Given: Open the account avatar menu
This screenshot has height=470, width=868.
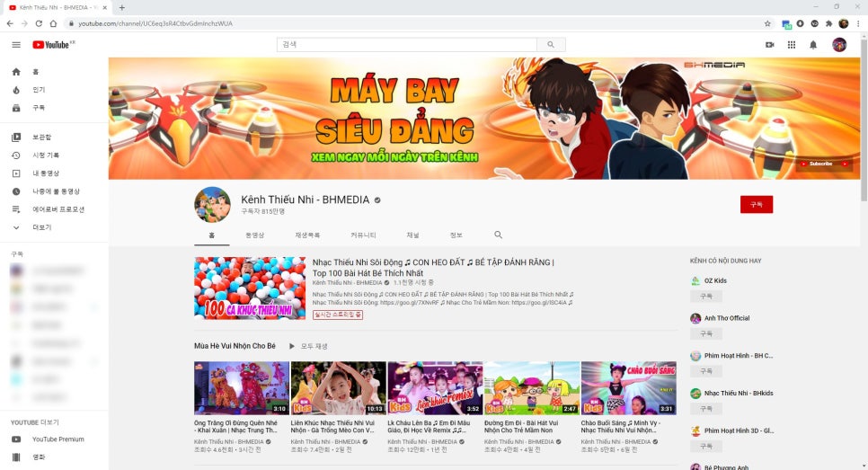Looking at the screenshot, I should (x=839, y=45).
